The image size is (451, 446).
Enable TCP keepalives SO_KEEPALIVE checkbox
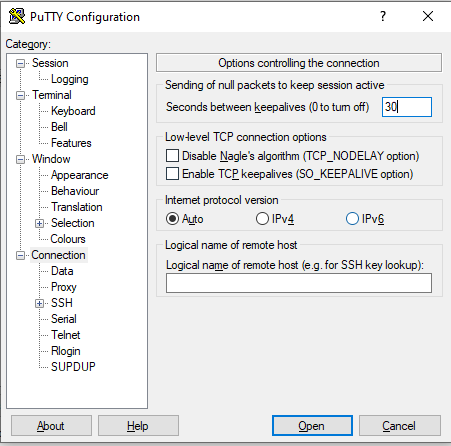[x=172, y=174]
